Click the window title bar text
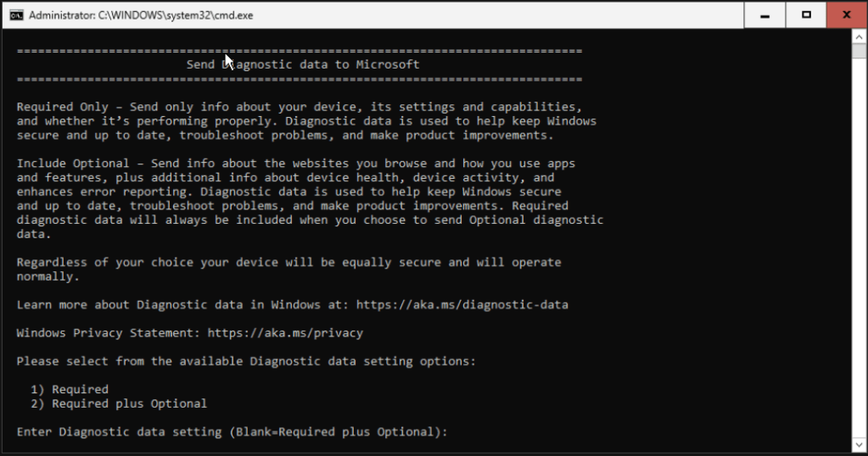The image size is (868, 456). click(x=140, y=15)
